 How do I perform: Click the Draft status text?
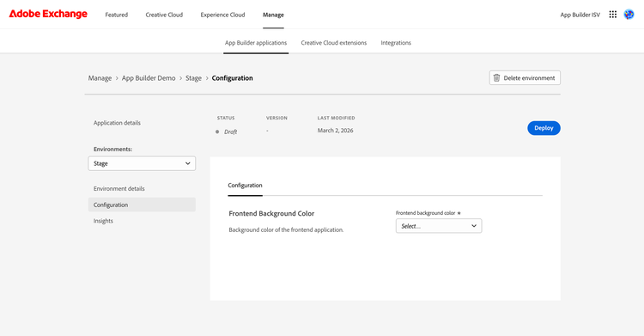pos(230,132)
